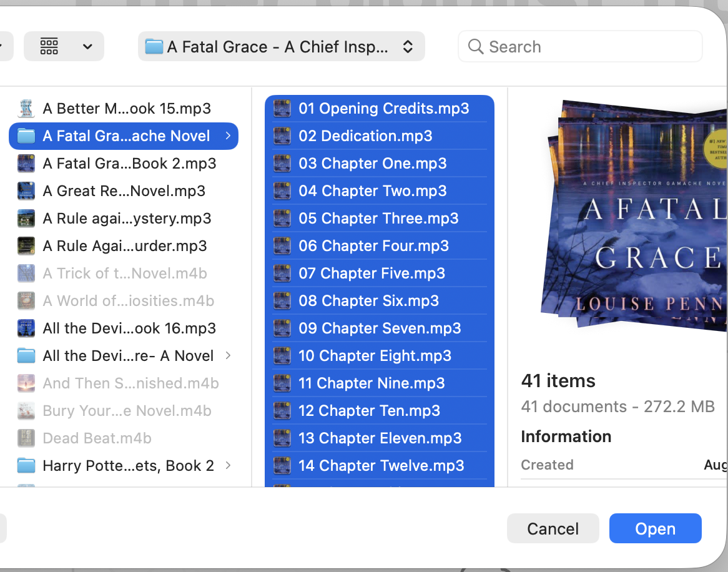
Task: Click the folder icon in the path dropdown
Action: (x=154, y=46)
